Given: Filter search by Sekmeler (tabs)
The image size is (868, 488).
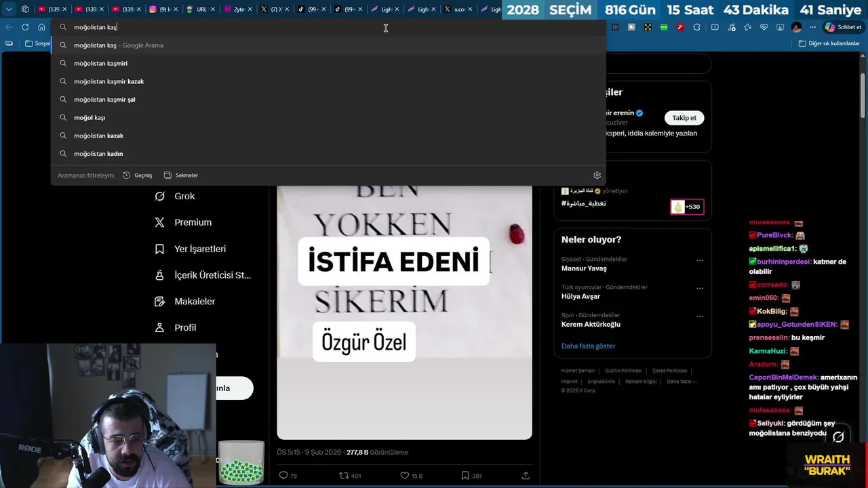Looking at the screenshot, I should [181, 175].
